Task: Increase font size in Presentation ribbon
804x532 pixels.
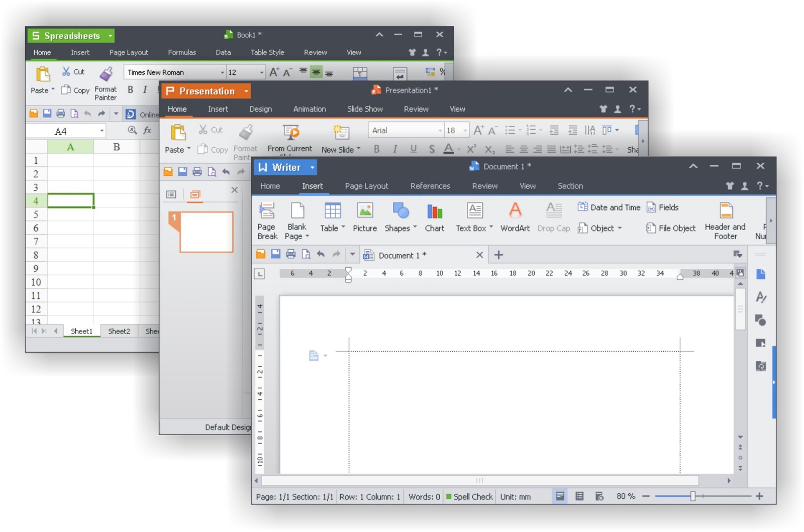Action: click(478, 131)
